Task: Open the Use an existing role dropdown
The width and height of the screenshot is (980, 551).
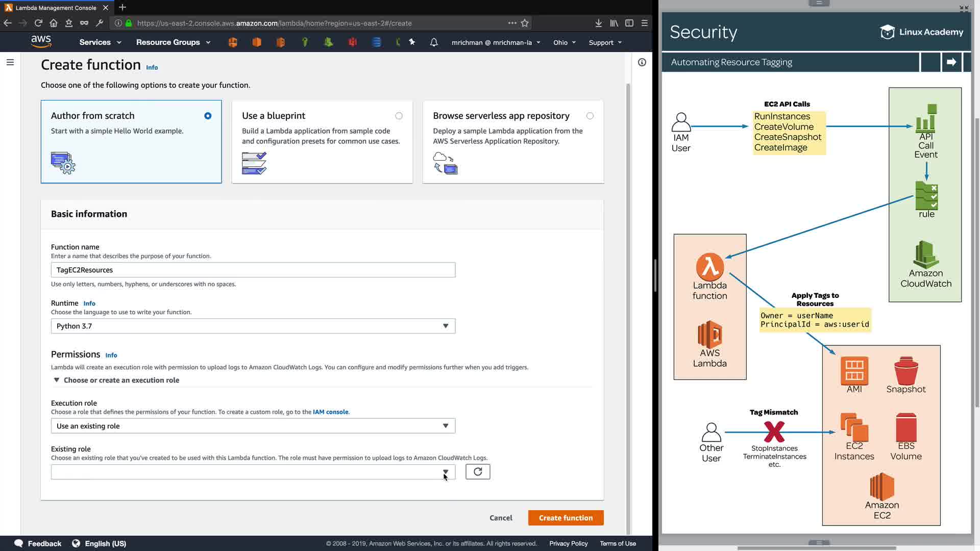Action: point(253,426)
